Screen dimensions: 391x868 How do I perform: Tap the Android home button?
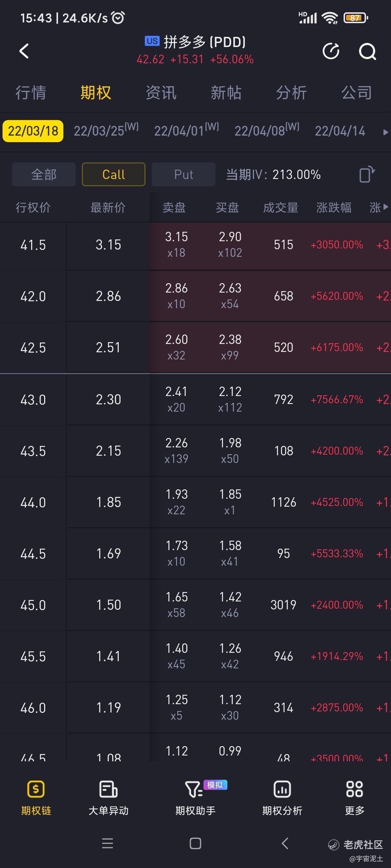(x=195, y=843)
